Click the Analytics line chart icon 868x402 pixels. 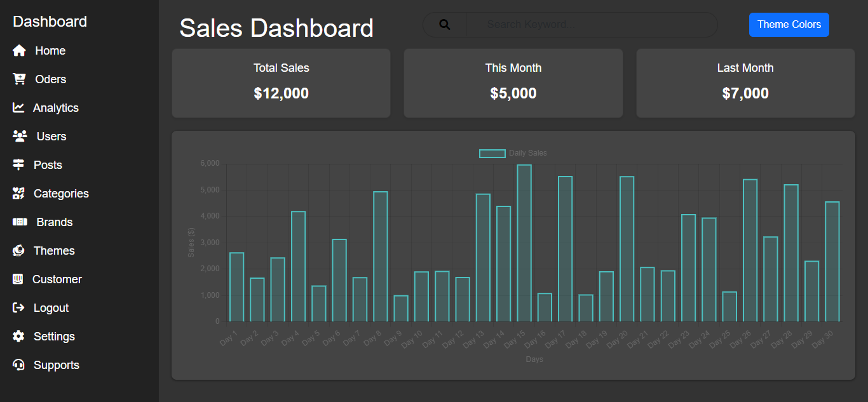18,108
